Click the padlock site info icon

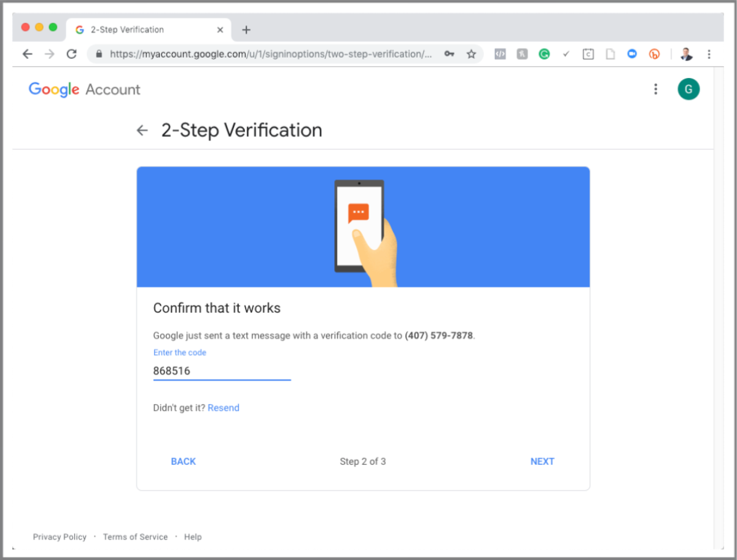pyautogui.click(x=99, y=54)
